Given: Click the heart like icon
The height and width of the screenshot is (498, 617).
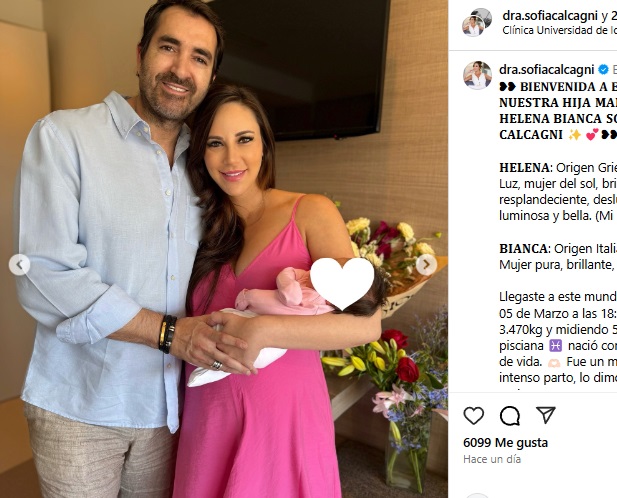Looking at the screenshot, I should 473,415.
